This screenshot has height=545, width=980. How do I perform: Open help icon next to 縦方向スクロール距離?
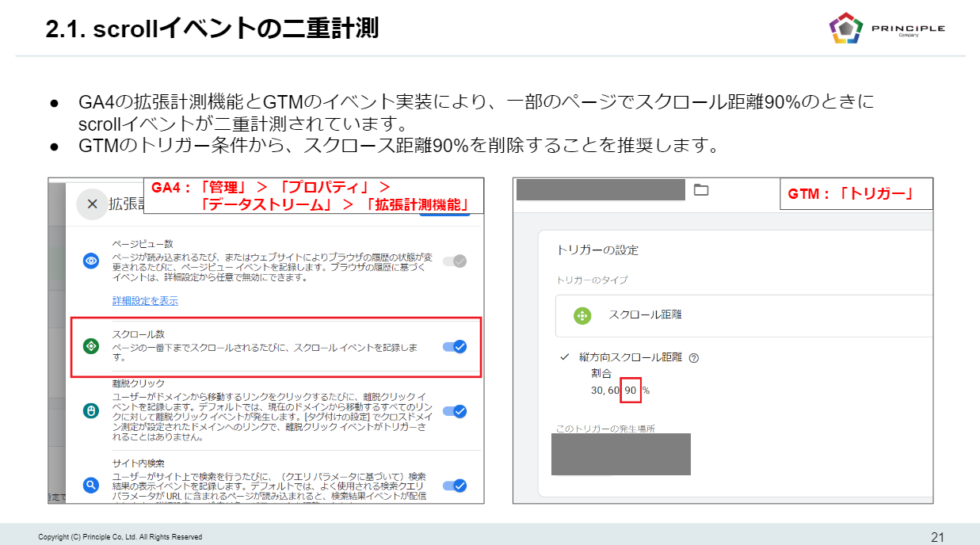coord(694,358)
